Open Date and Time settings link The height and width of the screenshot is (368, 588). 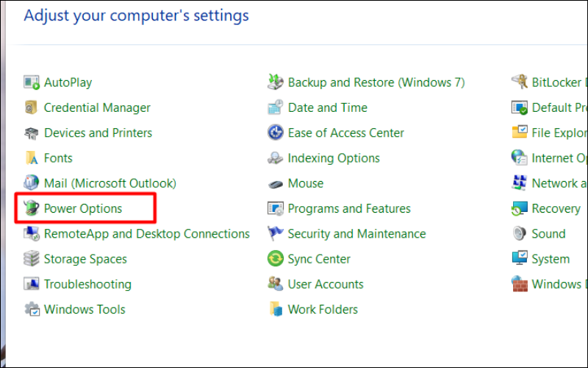(328, 107)
